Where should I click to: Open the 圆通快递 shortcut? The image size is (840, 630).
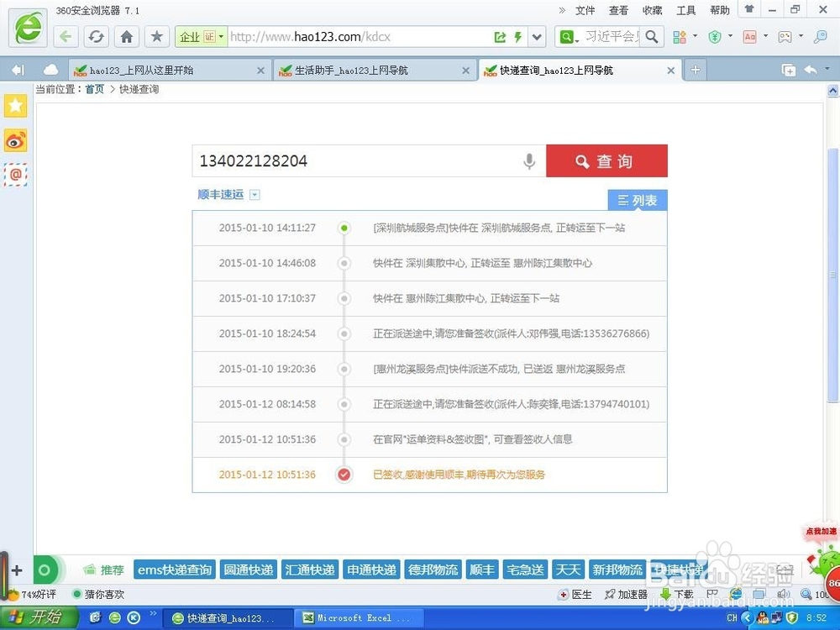(x=249, y=570)
